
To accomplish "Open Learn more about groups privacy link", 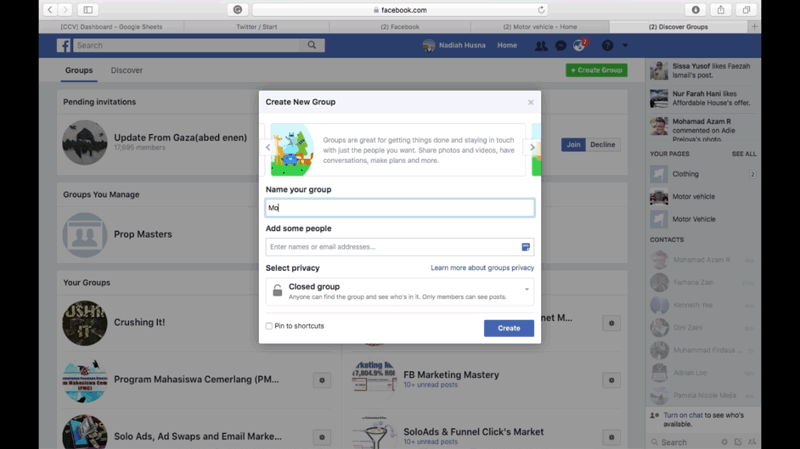I will (482, 268).
